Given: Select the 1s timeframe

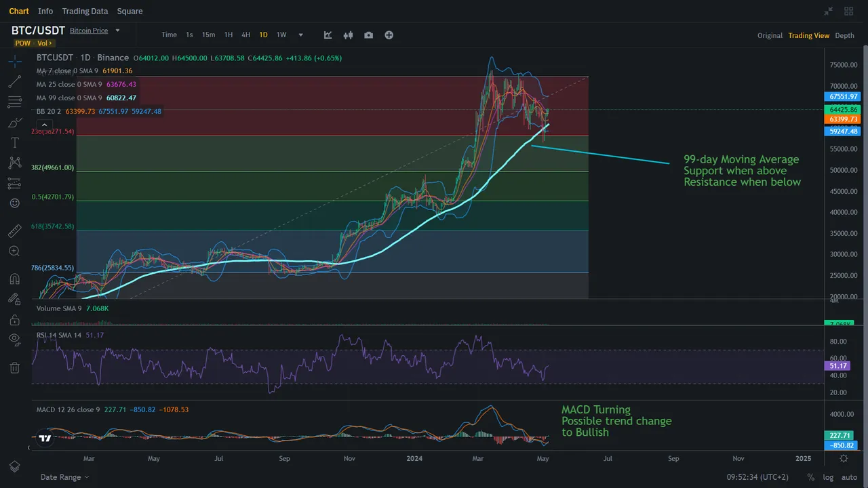Looking at the screenshot, I should (189, 35).
